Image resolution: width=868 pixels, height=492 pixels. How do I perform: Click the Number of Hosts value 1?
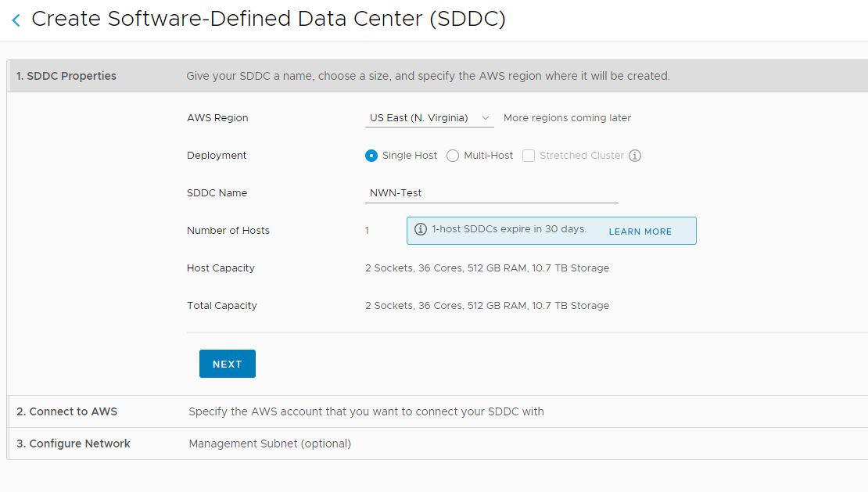click(x=367, y=231)
